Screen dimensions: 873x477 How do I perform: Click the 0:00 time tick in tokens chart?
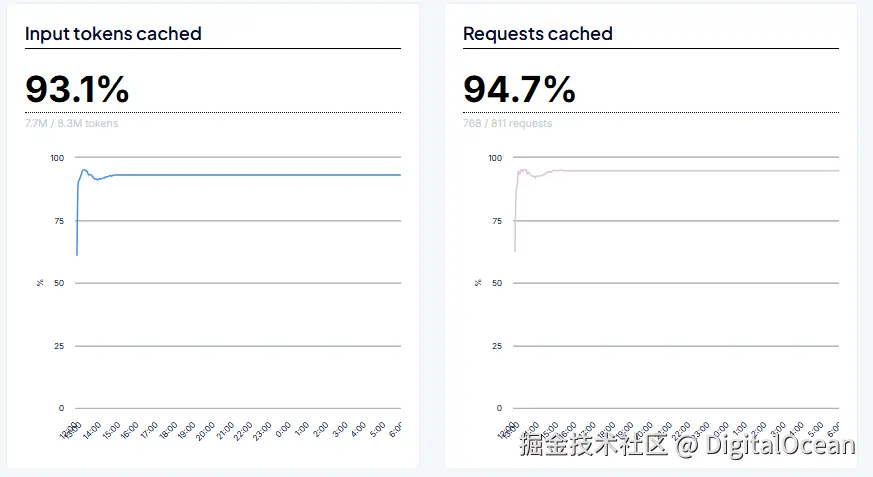point(283,430)
